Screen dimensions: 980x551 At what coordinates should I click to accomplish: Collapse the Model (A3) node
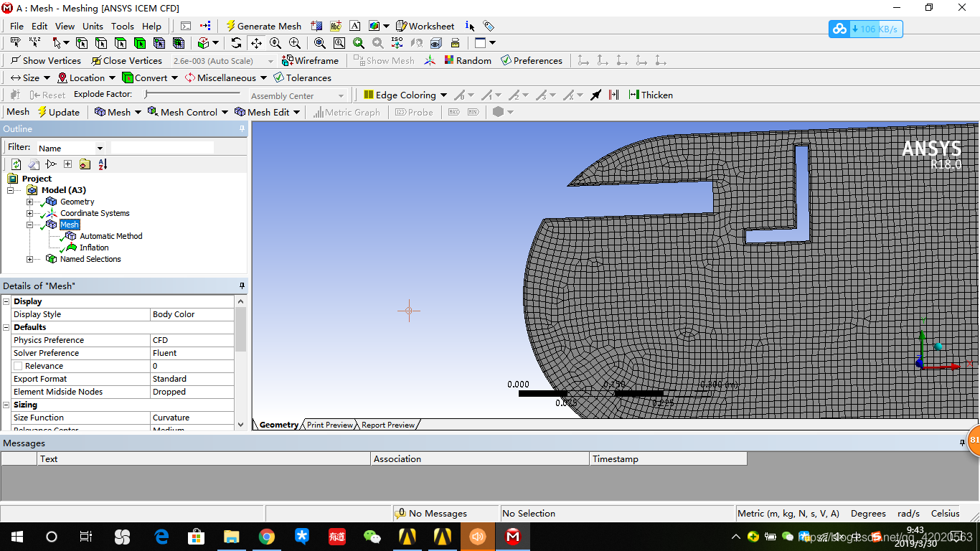tap(11, 190)
